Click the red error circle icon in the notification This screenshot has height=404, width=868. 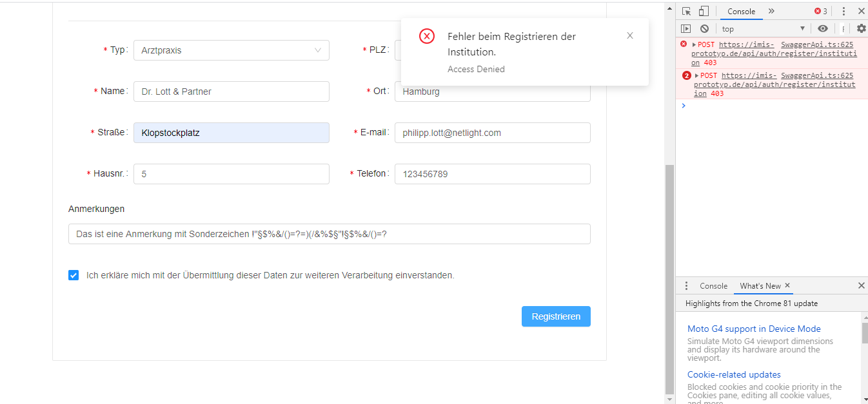(x=427, y=36)
